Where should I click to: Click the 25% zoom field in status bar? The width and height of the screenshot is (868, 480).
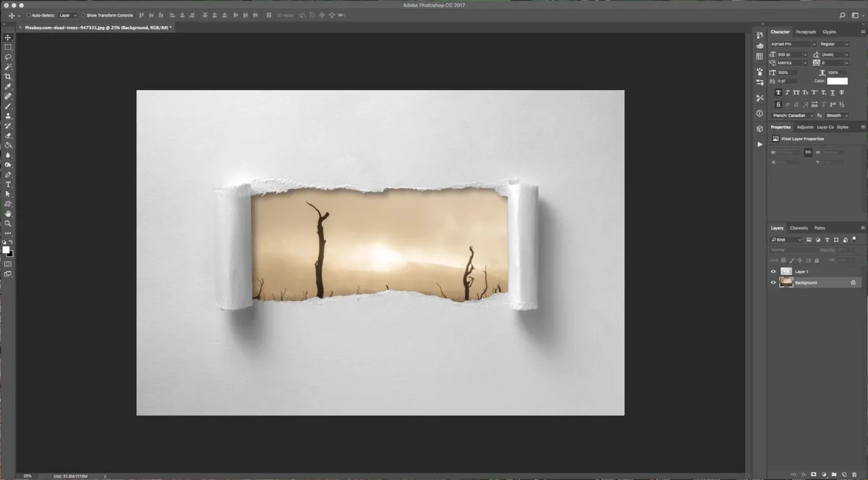(27, 476)
